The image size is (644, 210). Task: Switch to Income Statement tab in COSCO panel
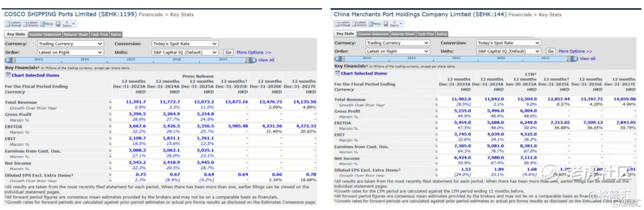[x=45, y=34]
